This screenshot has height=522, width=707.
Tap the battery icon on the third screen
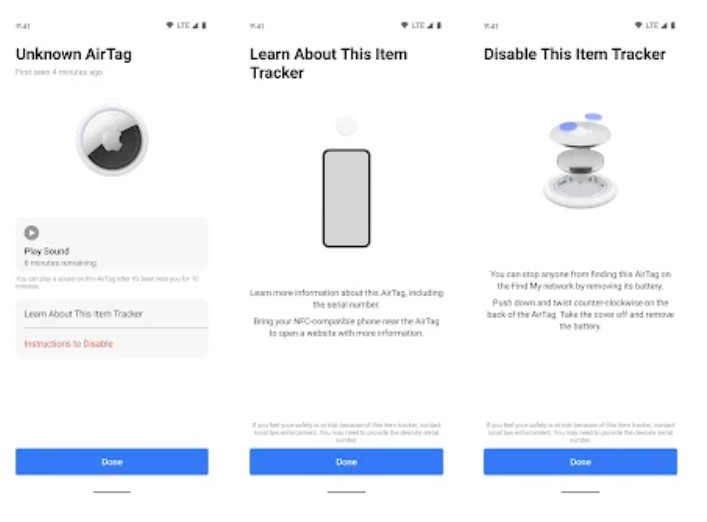673,25
